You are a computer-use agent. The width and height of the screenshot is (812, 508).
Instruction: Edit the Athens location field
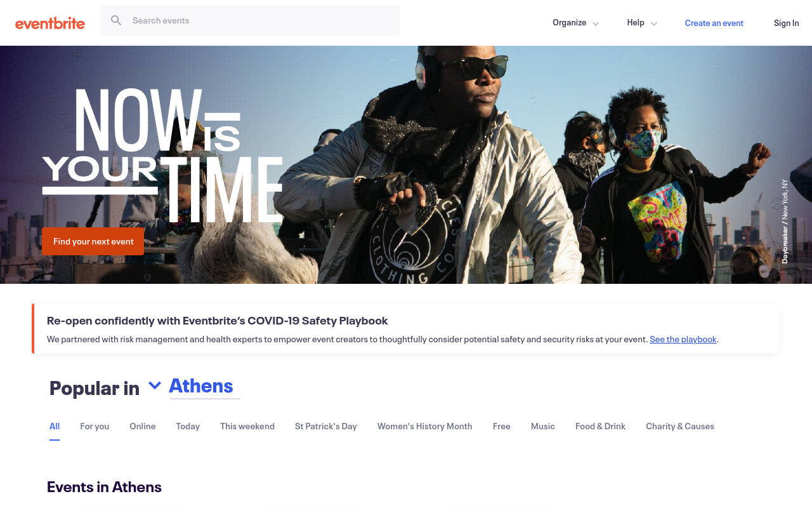click(x=204, y=386)
